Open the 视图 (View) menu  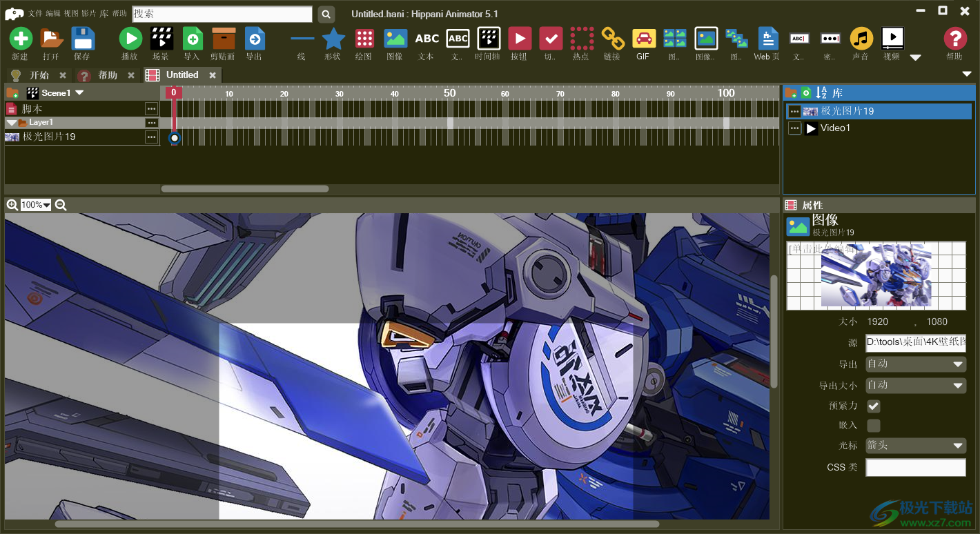pyautogui.click(x=71, y=14)
